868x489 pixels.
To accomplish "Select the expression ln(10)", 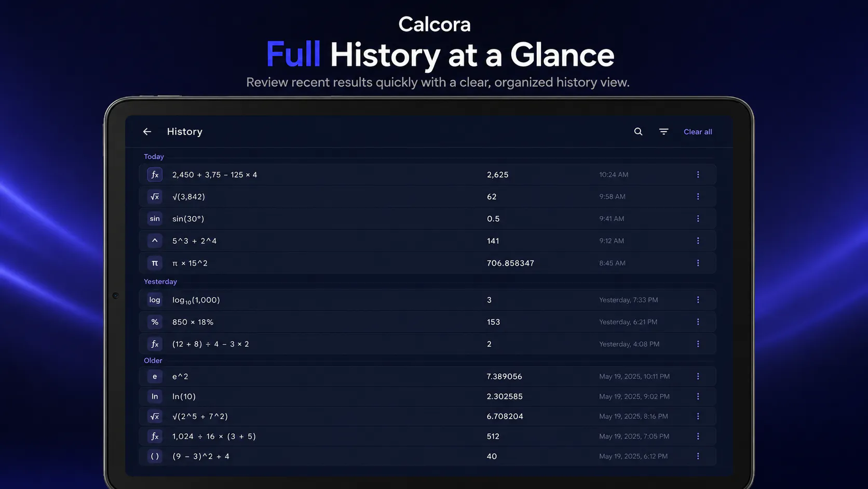I will tap(184, 397).
